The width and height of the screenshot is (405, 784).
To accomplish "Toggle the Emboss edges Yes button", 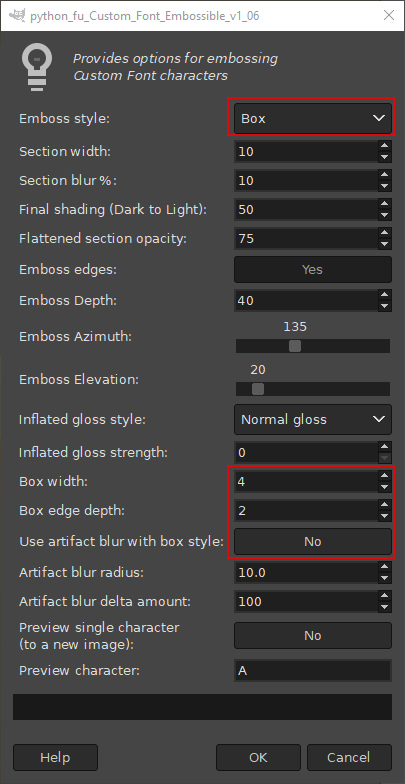I will pos(312,270).
